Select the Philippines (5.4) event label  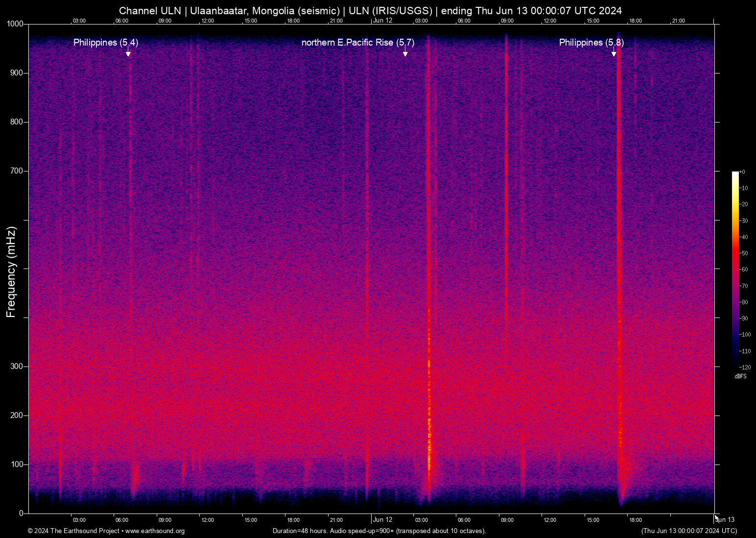(x=106, y=43)
